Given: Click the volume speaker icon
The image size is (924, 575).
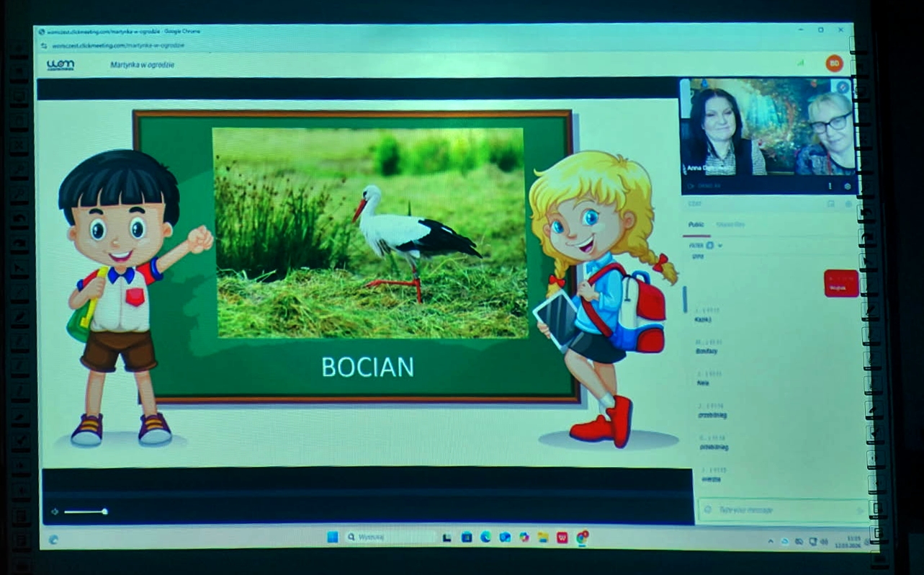Looking at the screenshot, I should coord(55,512).
